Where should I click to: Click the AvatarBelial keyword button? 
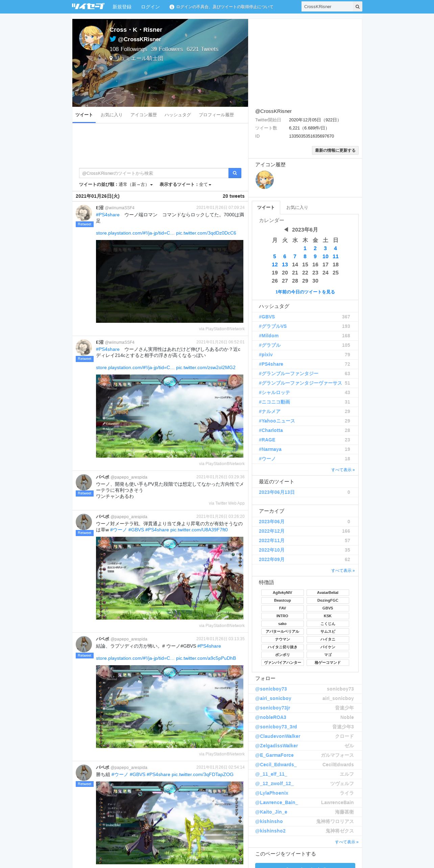(328, 593)
